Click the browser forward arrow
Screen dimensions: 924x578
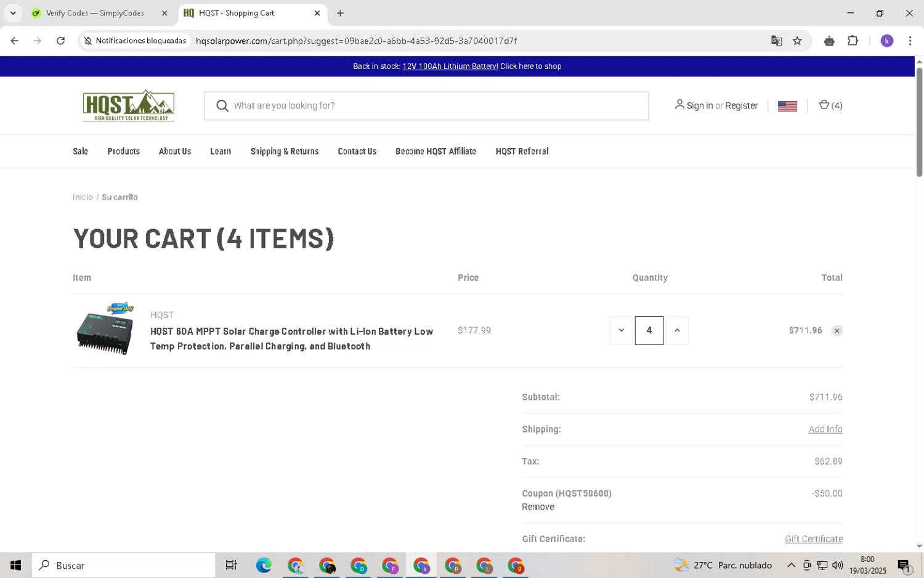click(38, 41)
